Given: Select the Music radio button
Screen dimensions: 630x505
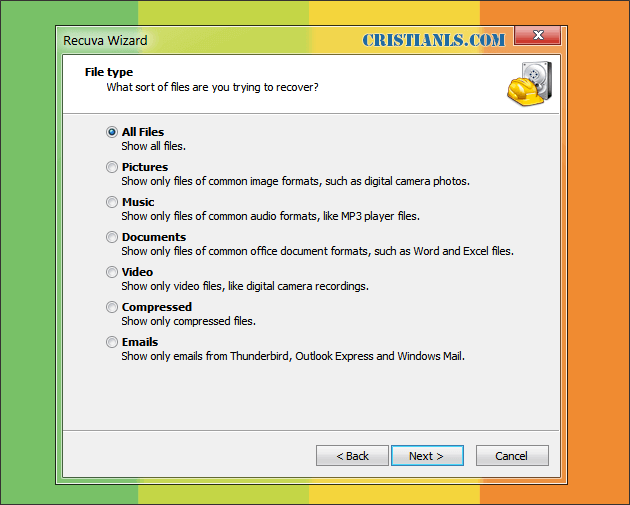Looking at the screenshot, I should point(112,202).
